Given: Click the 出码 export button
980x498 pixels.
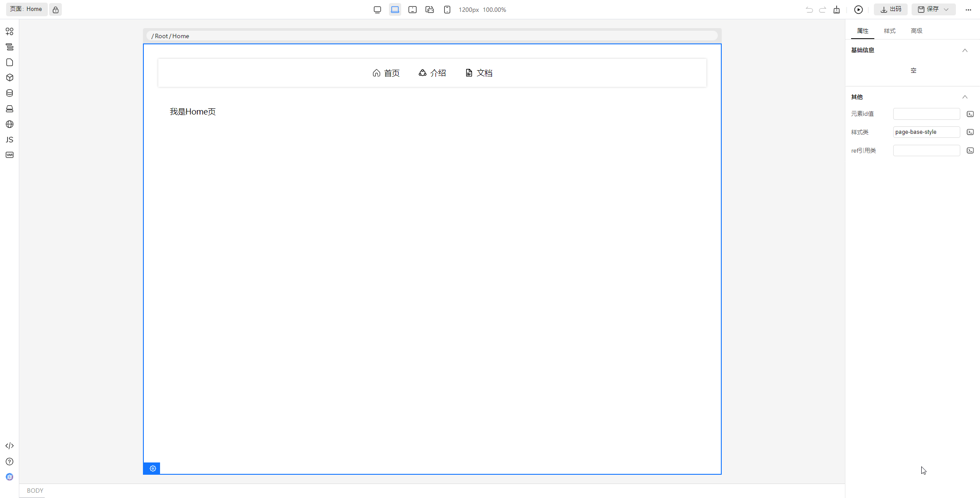Looking at the screenshot, I should pyautogui.click(x=891, y=10).
